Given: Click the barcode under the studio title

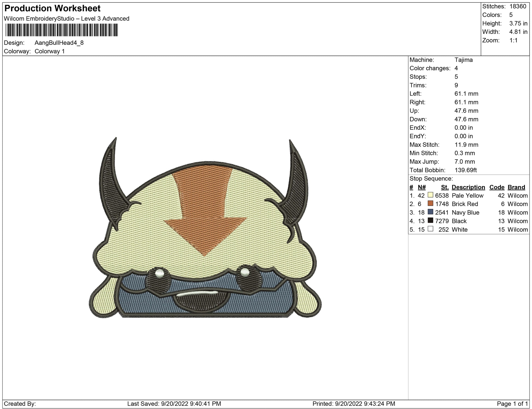Looking at the screenshot, I should (62, 30).
